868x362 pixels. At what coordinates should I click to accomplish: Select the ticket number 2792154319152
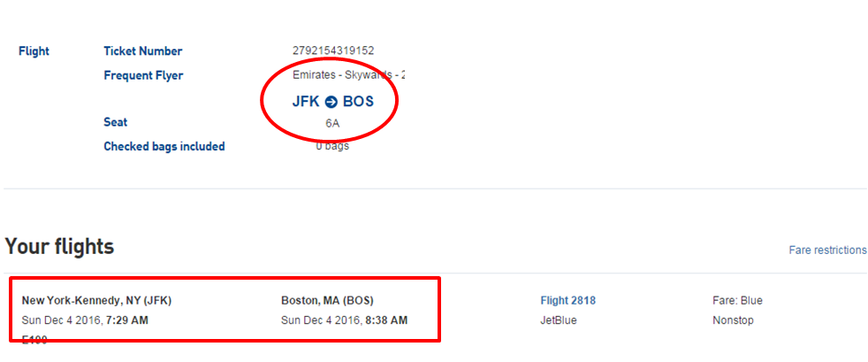click(x=333, y=51)
